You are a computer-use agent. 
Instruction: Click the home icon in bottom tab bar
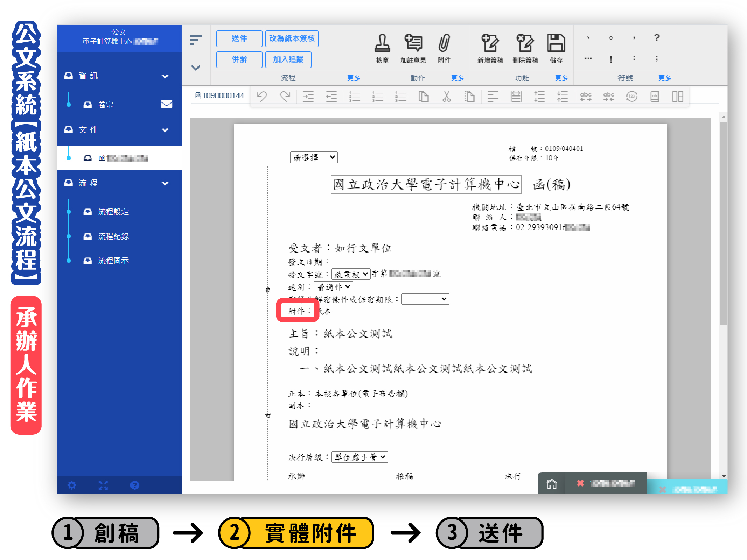coord(551,484)
